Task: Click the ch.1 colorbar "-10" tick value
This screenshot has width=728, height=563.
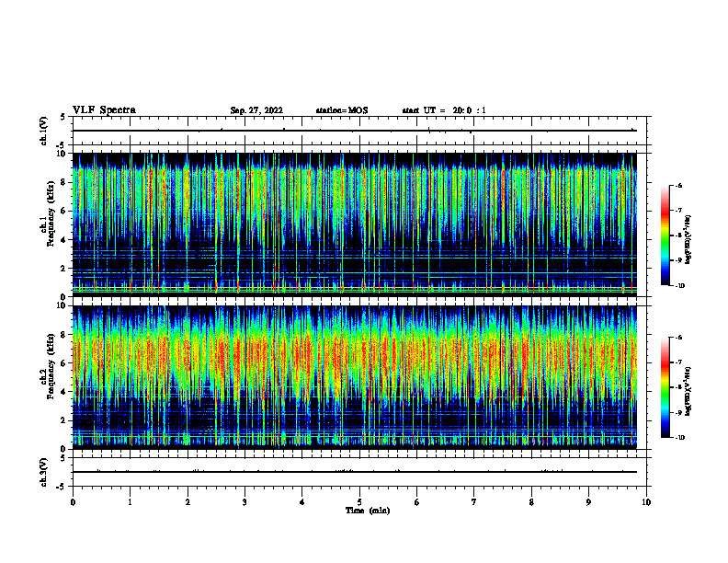Action: (679, 286)
